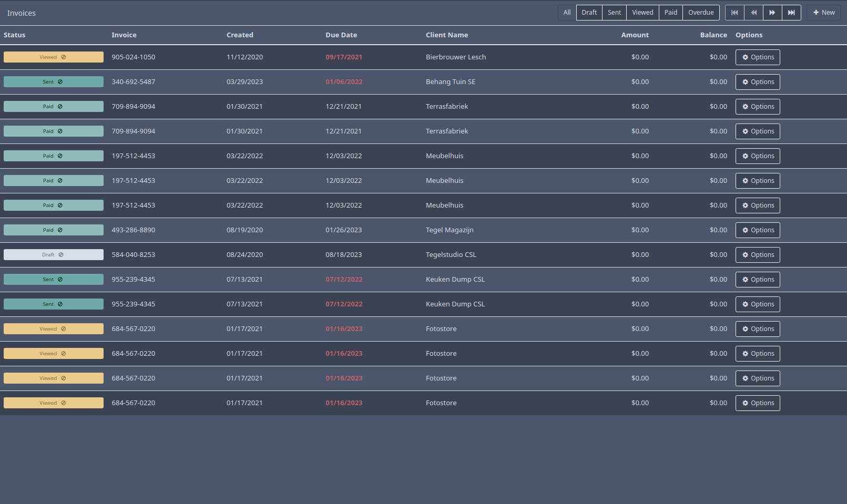Click the gear icon on Bierbrouwer Lesch's Options button

745,57
